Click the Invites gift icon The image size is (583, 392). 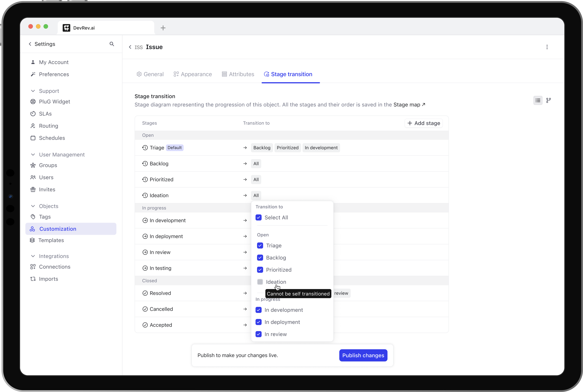33,190
